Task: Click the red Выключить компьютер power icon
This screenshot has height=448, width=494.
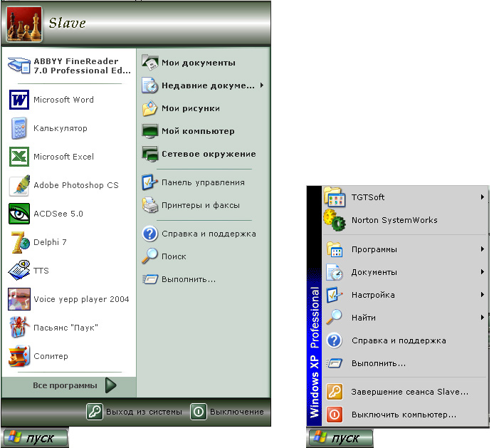Action: pyautogui.click(x=335, y=415)
